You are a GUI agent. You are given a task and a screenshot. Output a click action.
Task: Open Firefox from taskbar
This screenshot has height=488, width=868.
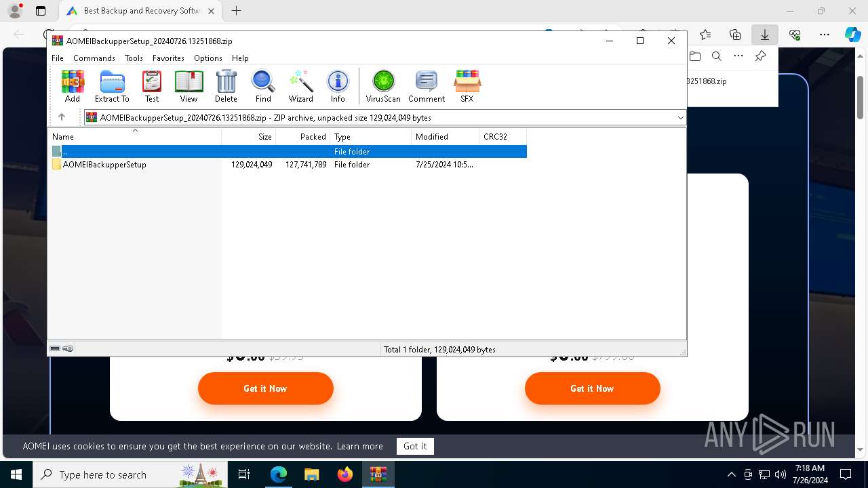pyautogui.click(x=345, y=474)
